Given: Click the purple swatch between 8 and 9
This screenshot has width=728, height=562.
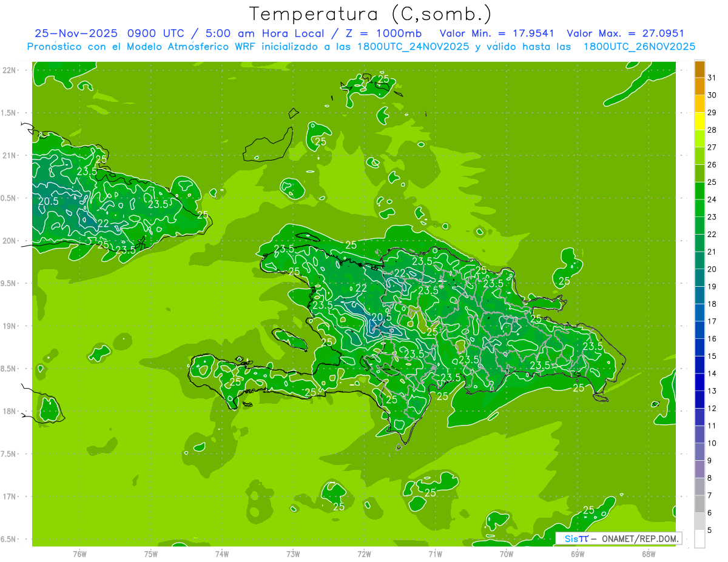Looking at the screenshot, I should coord(699,469).
